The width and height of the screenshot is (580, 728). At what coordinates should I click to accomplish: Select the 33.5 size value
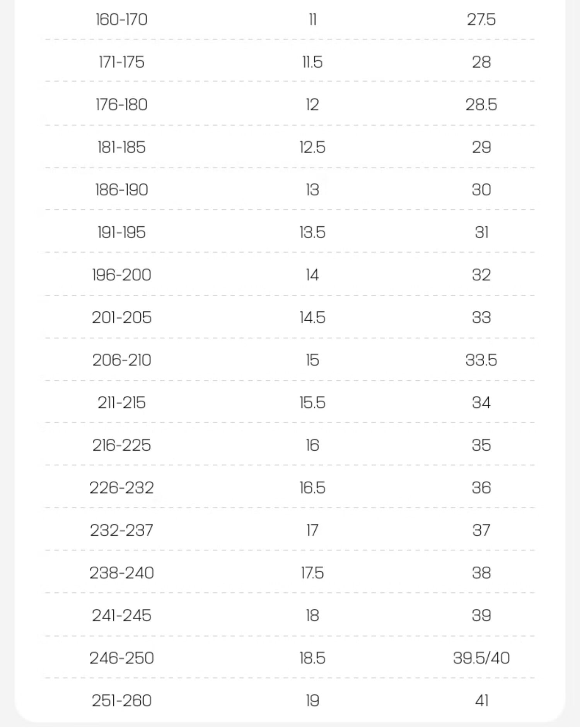click(481, 360)
